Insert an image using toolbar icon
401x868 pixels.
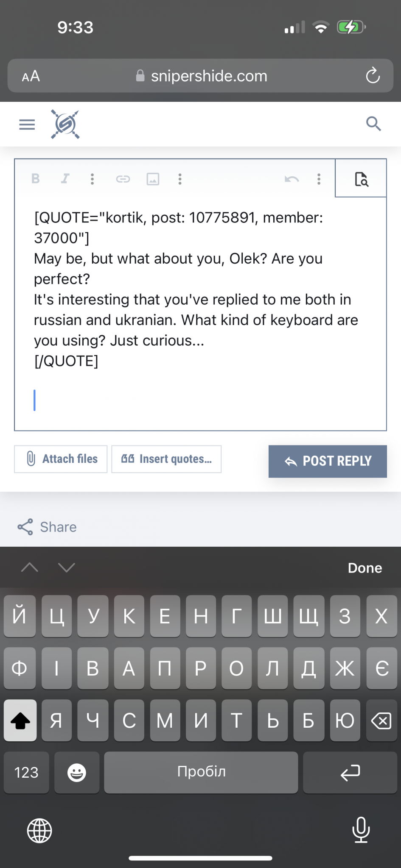[x=153, y=179]
